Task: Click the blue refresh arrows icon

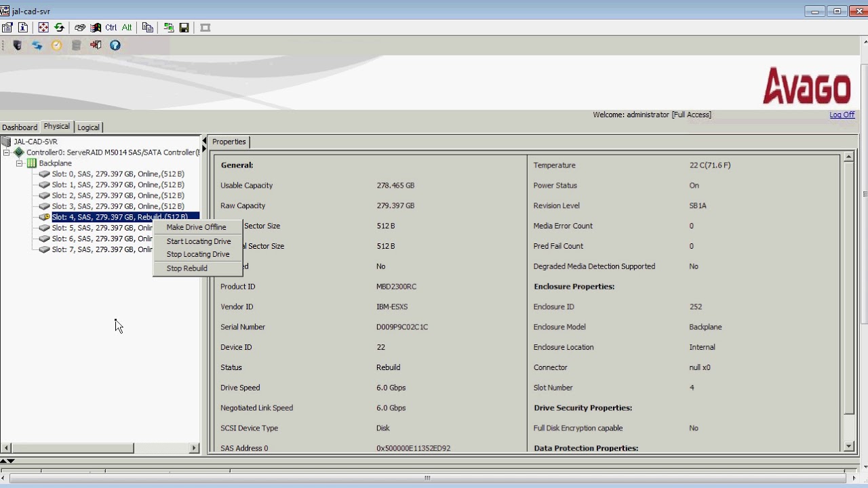Action: pos(37,45)
